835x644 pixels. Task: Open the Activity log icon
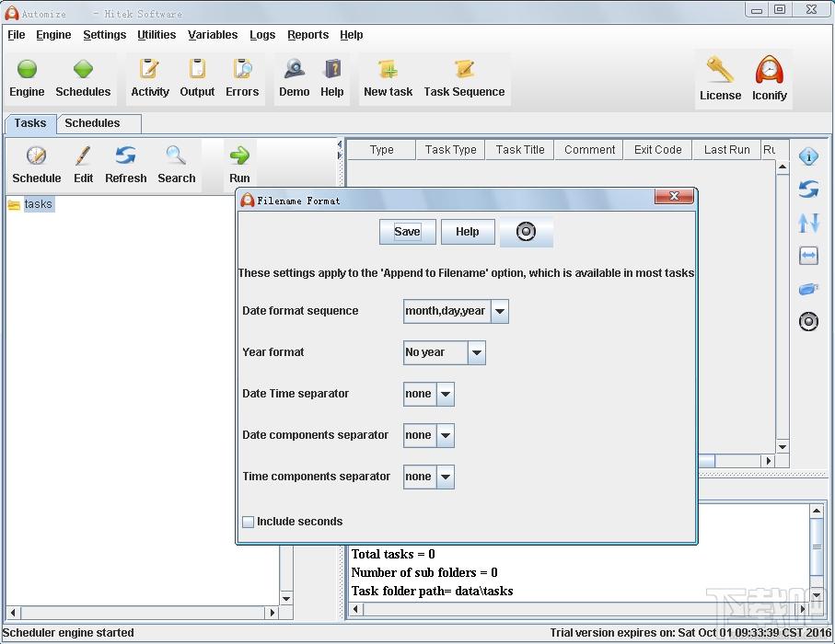pos(149,69)
